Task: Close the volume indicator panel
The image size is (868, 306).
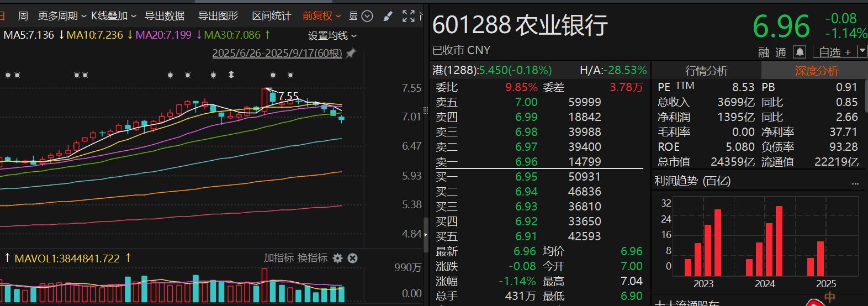Action: pyautogui.click(x=353, y=258)
